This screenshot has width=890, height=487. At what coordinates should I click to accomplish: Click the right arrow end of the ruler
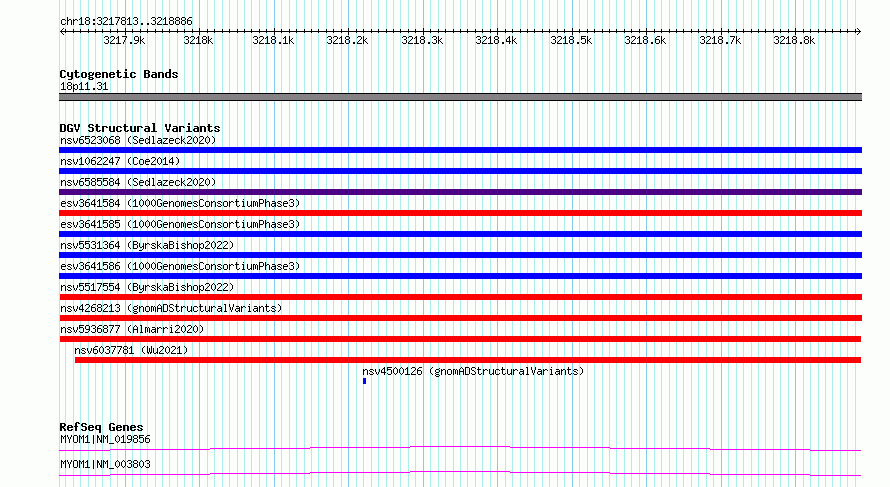coord(858,31)
